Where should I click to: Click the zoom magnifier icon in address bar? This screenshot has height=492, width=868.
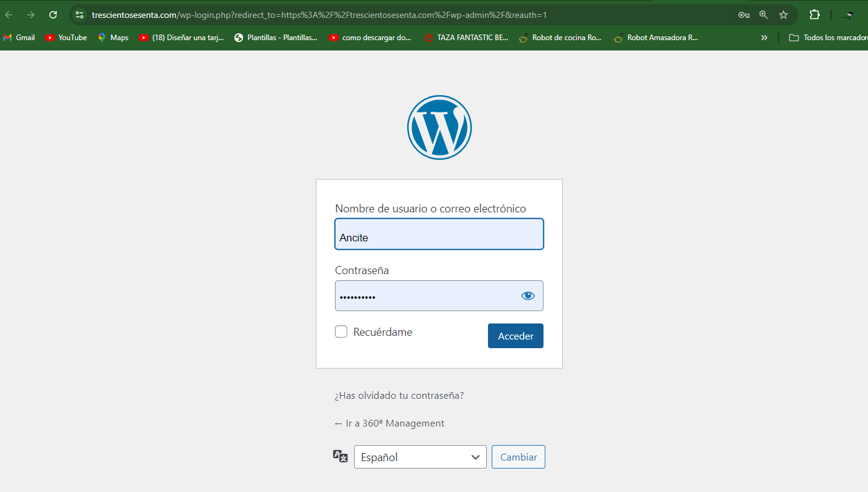(x=764, y=15)
